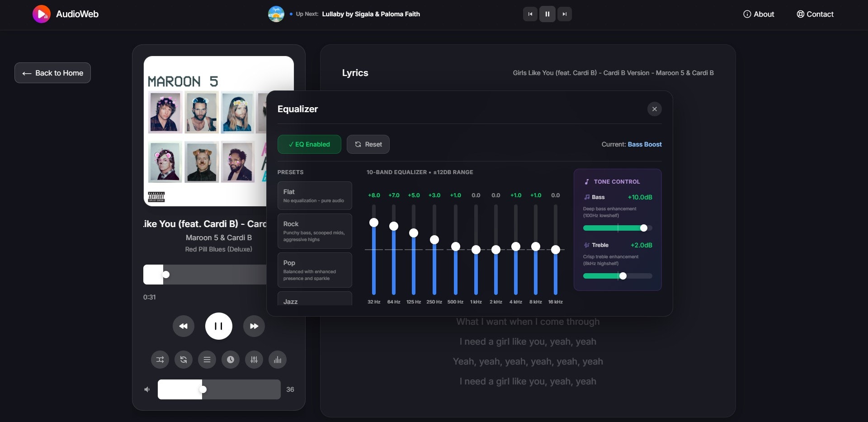Open the sleep timer clock
Image resolution: width=868 pixels, height=422 pixels.
[x=230, y=360]
